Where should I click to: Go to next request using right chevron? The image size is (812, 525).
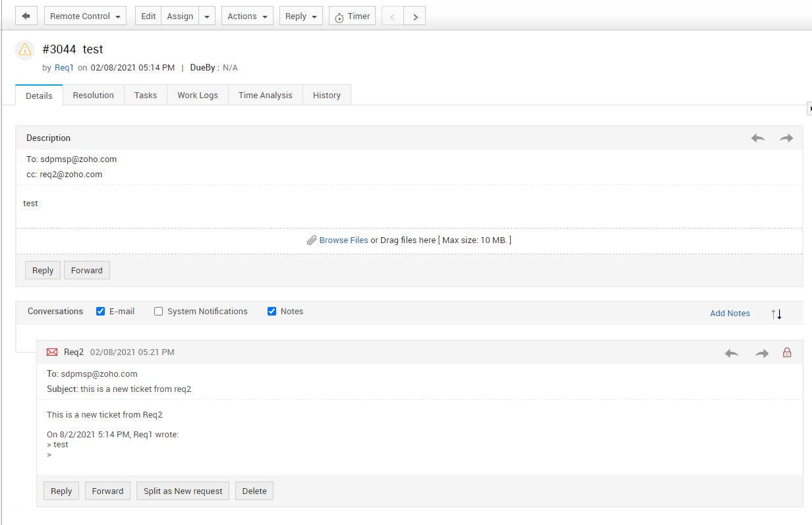point(415,16)
